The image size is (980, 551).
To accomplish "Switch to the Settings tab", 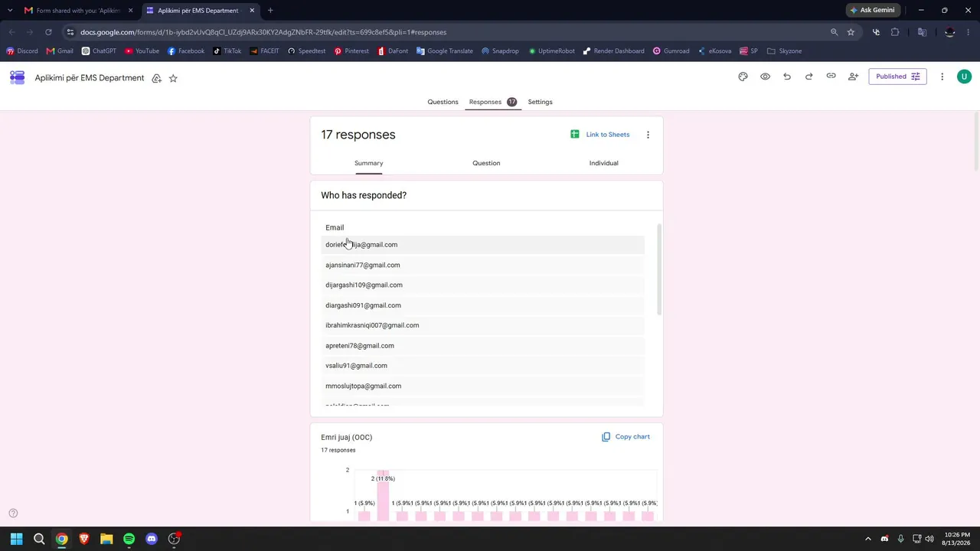I will tap(540, 102).
